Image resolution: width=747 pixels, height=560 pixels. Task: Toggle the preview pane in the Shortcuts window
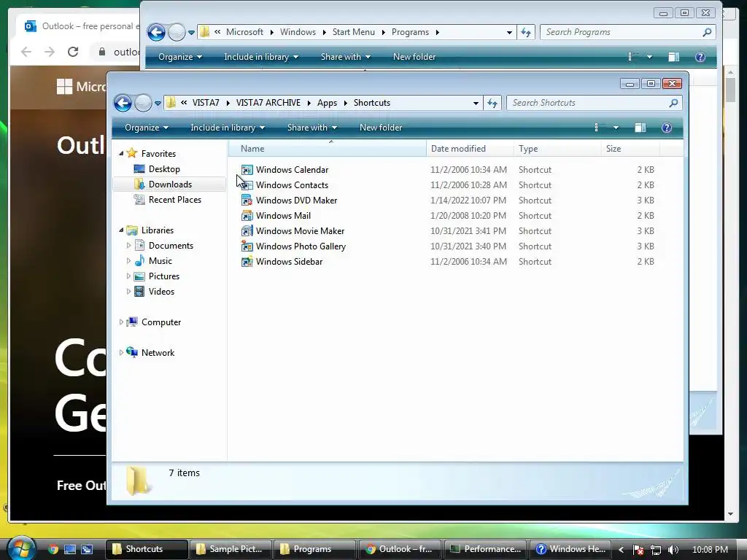point(640,128)
